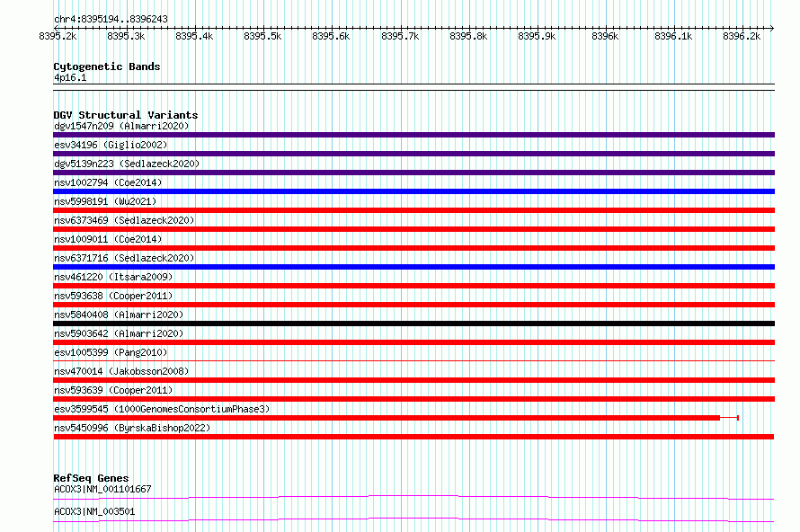Open variant nsv1009011 (Coe2014) label
Image resolution: width=800 pixels, height=532 pixels.
pyautogui.click(x=108, y=239)
